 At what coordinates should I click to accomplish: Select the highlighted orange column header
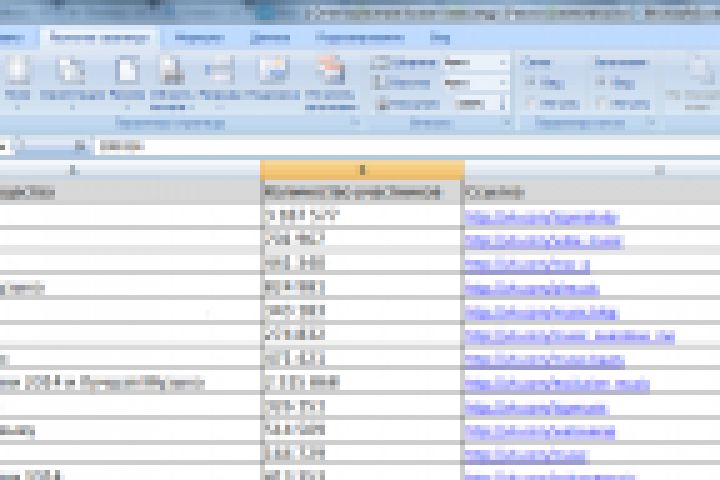(x=362, y=170)
